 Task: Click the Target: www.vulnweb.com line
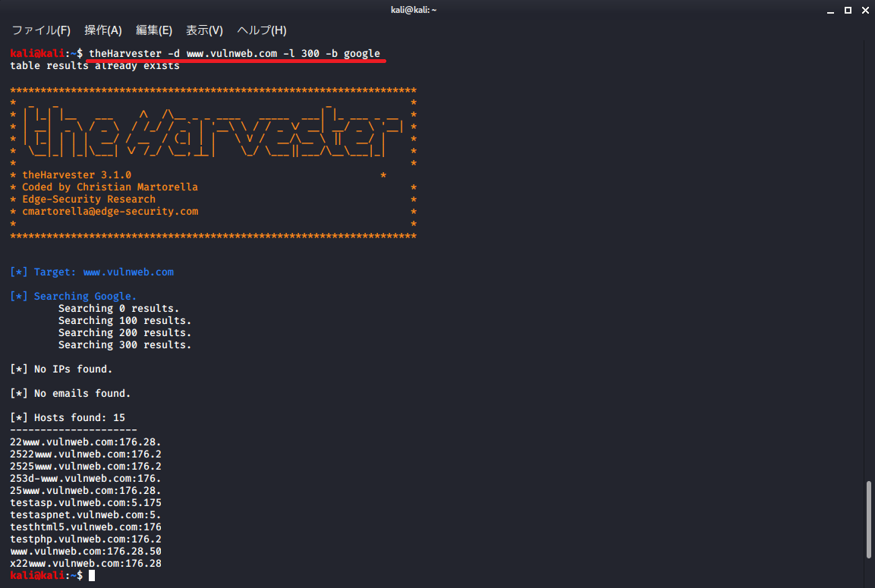[x=92, y=272]
